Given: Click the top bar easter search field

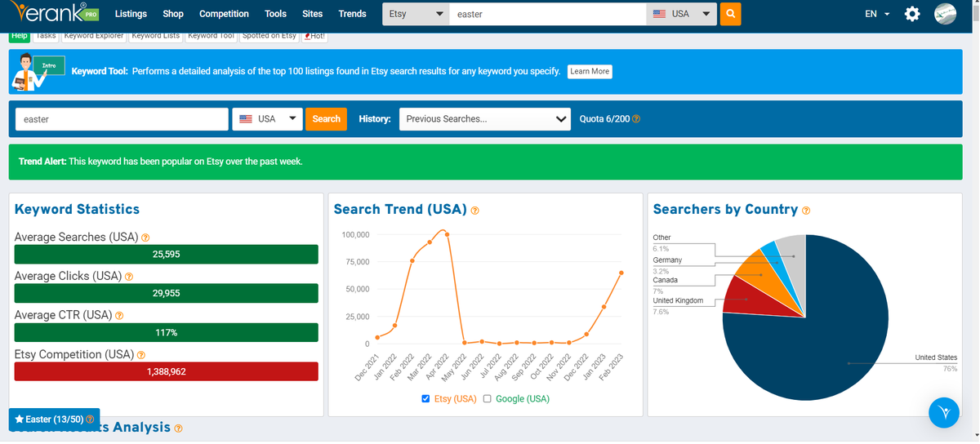Looking at the screenshot, I should tap(547, 14).
